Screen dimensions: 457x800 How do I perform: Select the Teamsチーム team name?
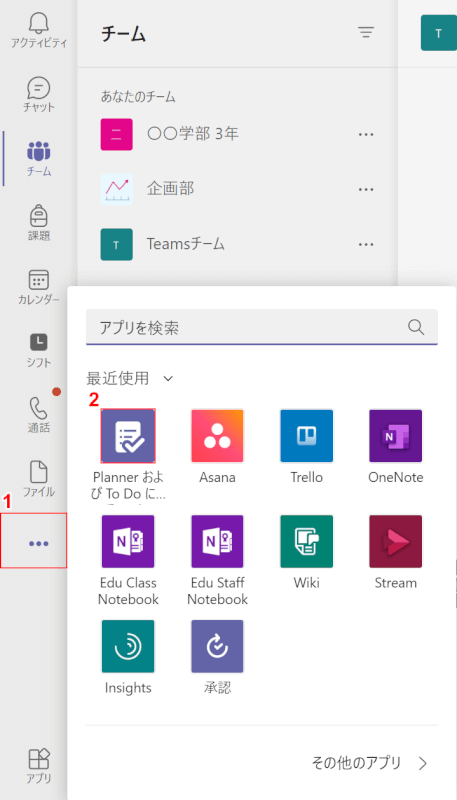pos(186,244)
